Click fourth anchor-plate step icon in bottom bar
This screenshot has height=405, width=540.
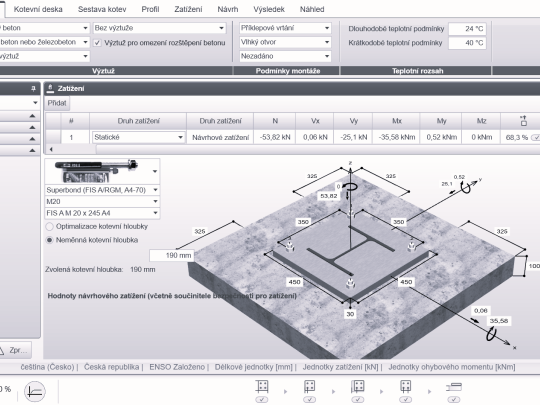[405, 386]
